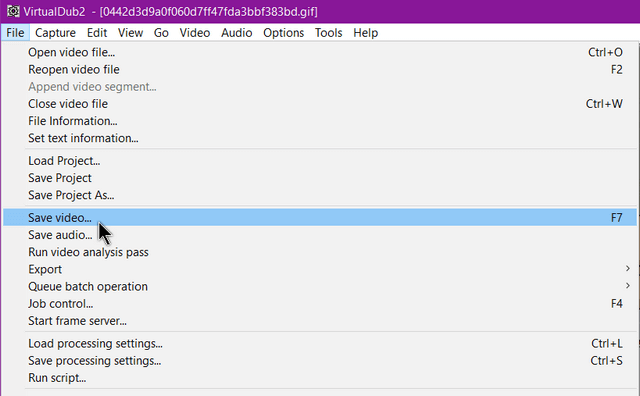Select Start frame server...

(x=320, y=320)
